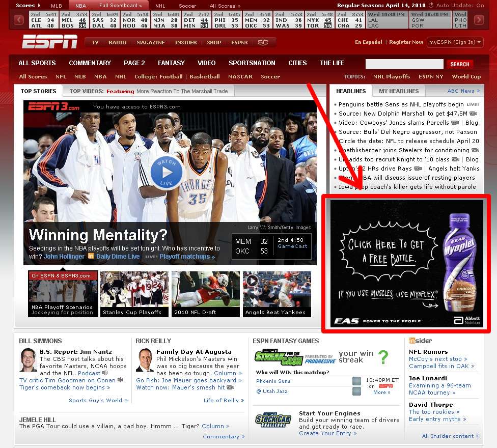Switch to Soccer scores tab
This screenshot has height=448, width=497.
click(187, 6)
